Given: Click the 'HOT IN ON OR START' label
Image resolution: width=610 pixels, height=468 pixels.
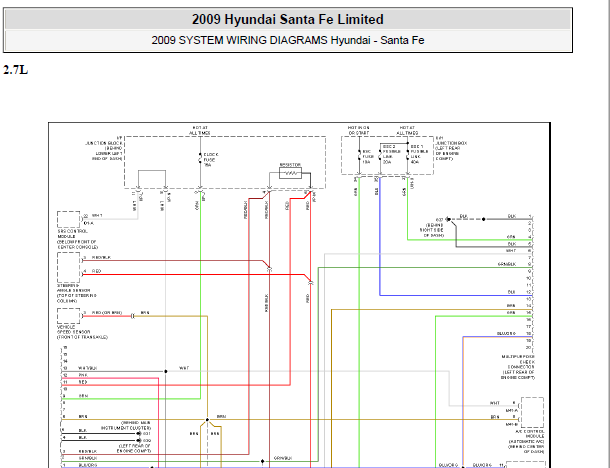Looking at the screenshot, I should click(359, 130).
